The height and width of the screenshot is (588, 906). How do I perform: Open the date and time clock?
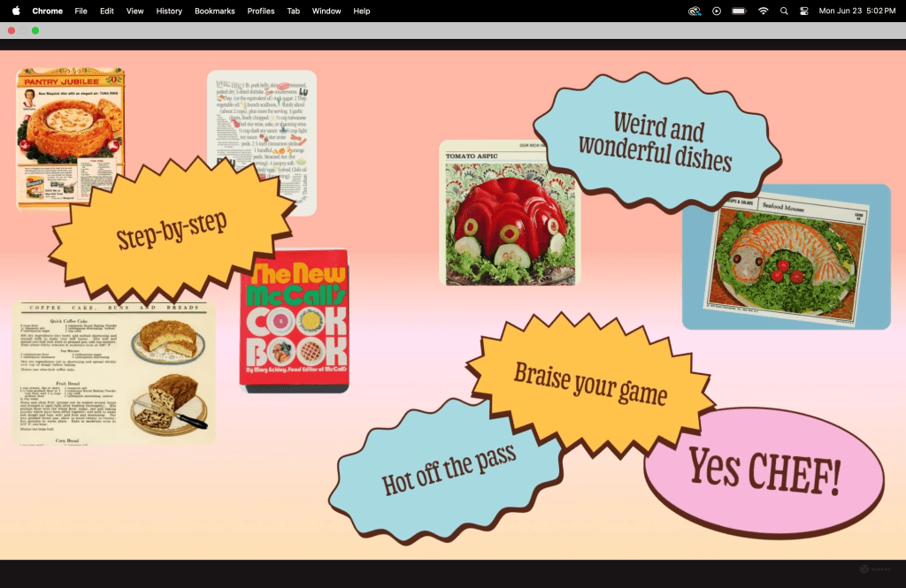(856, 11)
